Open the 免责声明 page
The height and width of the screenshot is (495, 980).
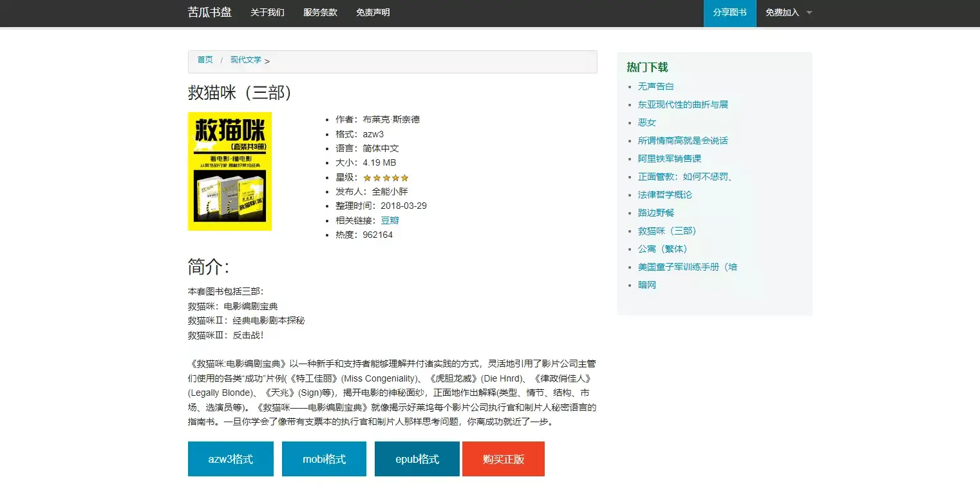[x=374, y=12]
